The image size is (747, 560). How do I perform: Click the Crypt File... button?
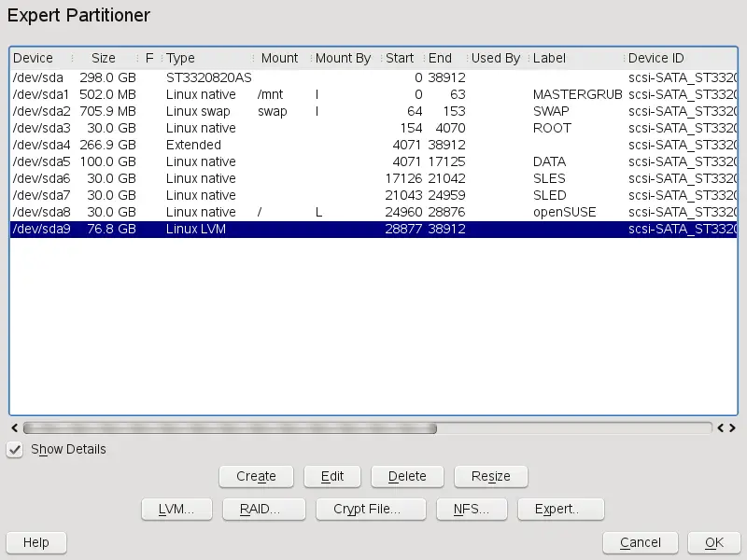tap(366, 510)
